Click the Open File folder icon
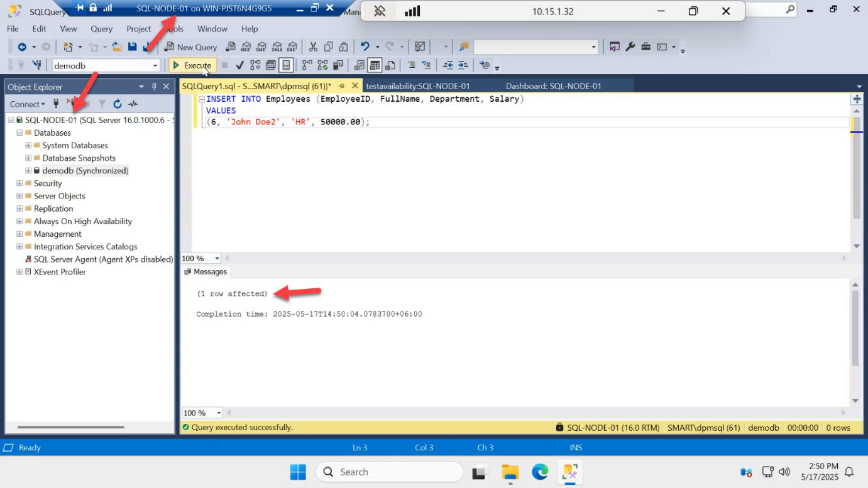 116,46
